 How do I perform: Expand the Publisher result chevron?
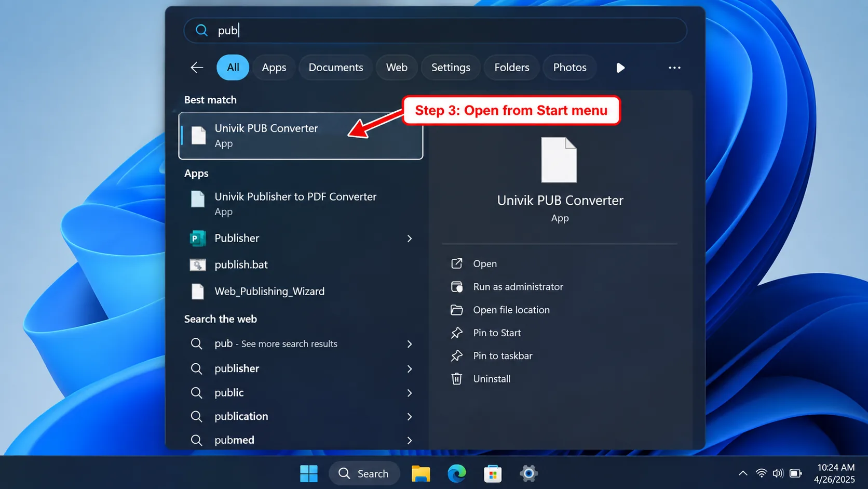point(410,239)
